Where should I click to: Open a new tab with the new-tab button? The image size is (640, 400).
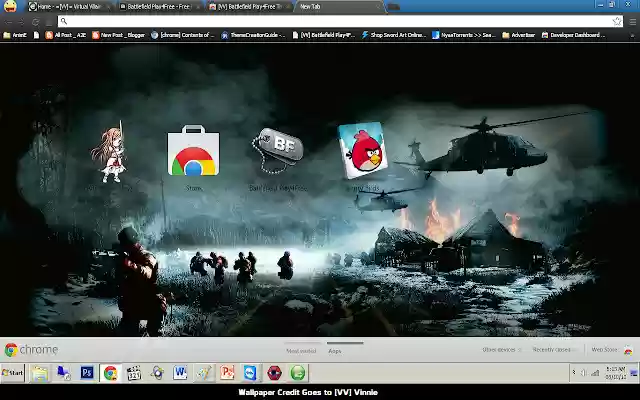[x=393, y=7]
